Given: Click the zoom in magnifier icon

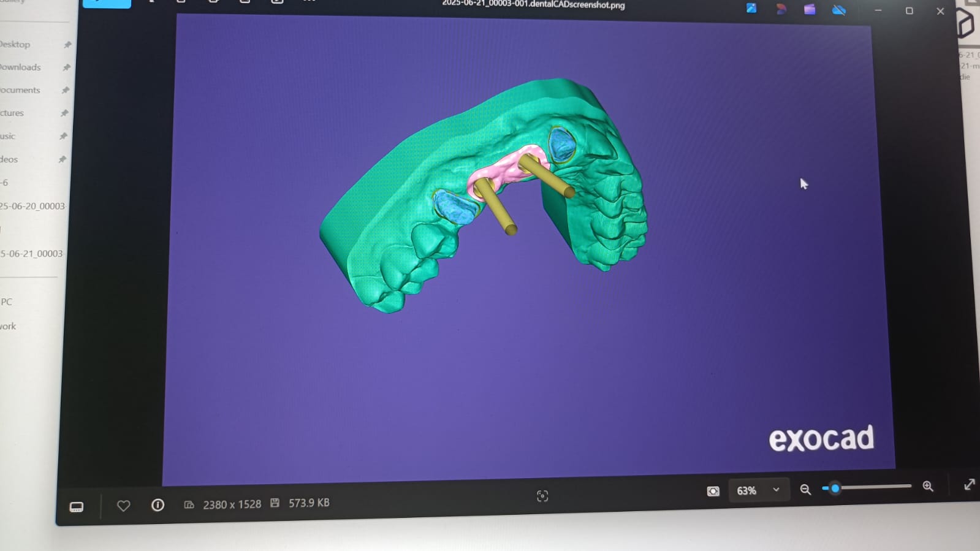Looking at the screenshot, I should coord(928,486).
